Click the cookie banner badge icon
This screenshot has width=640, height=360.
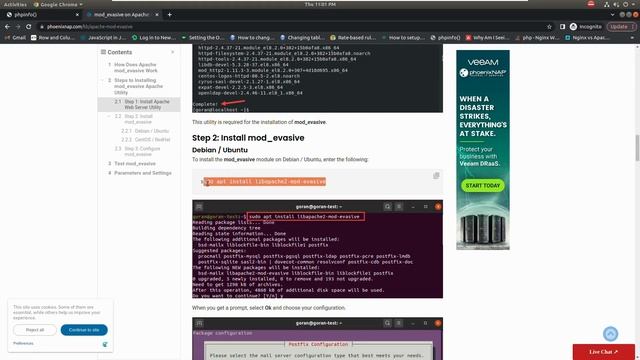(105, 344)
